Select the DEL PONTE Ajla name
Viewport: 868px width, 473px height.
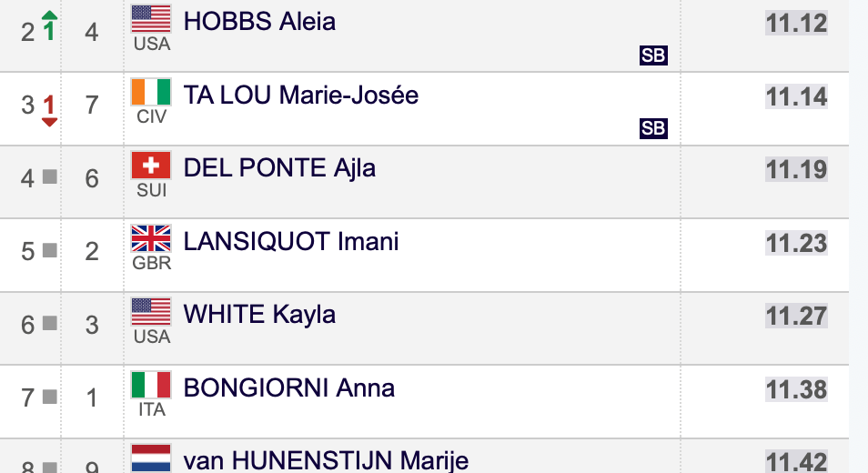[x=279, y=168]
